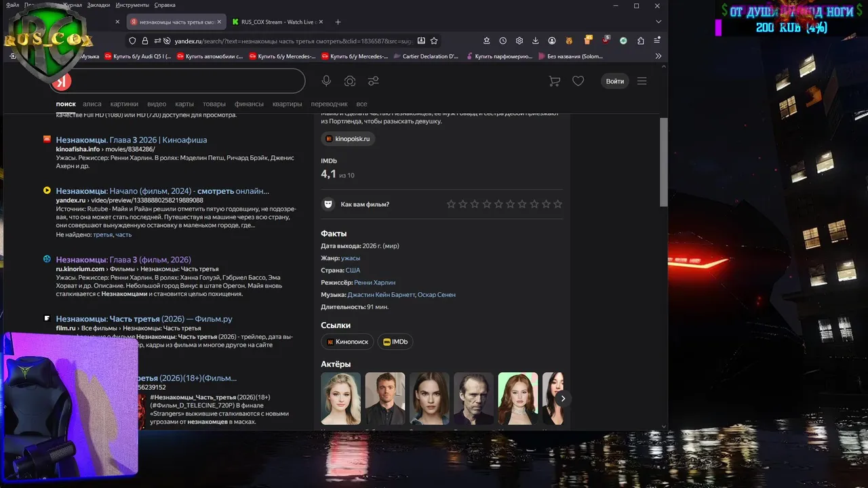This screenshot has height=488, width=868.
Task: Select the алиса search tab
Action: click(x=92, y=104)
